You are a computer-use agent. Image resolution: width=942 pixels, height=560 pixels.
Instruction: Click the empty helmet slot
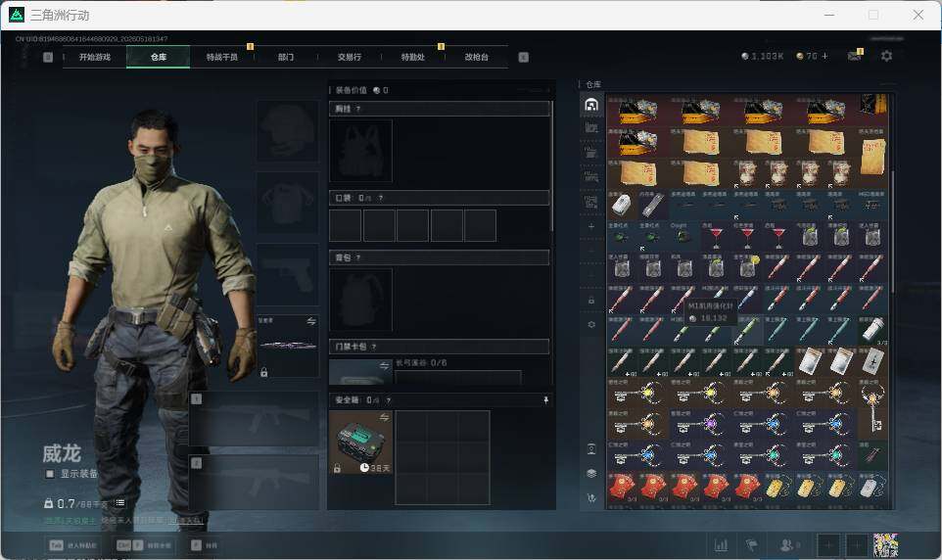click(x=288, y=131)
